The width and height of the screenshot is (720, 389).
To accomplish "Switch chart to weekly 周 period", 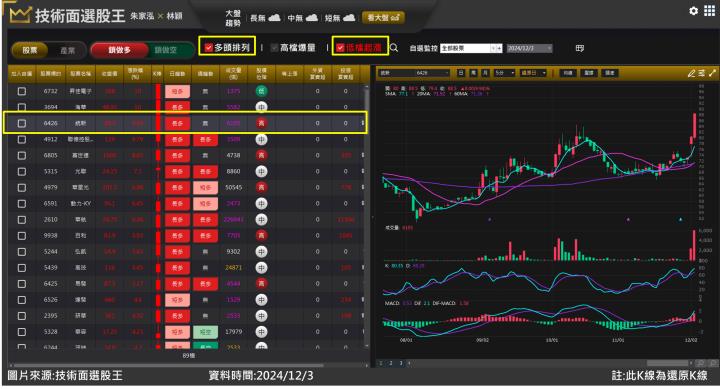I will pyautogui.click(x=473, y=73).
